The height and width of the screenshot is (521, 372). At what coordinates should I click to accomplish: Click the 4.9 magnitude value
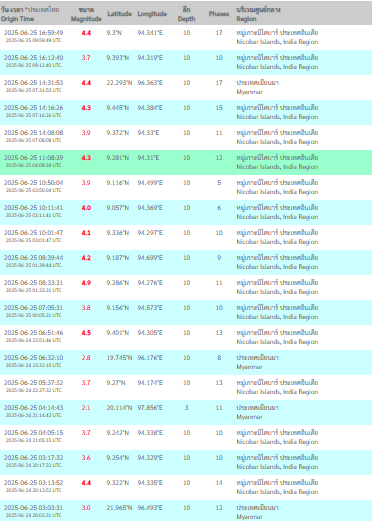point(86,283)
